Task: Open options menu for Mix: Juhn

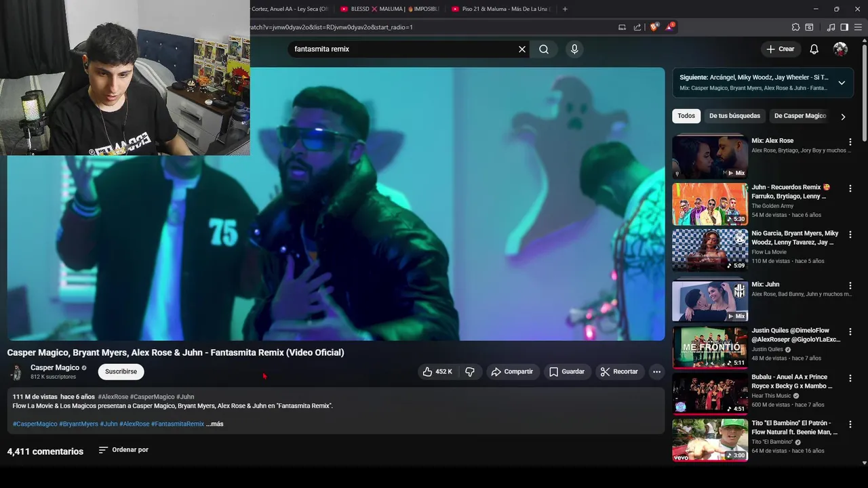Action: (850, 286)
